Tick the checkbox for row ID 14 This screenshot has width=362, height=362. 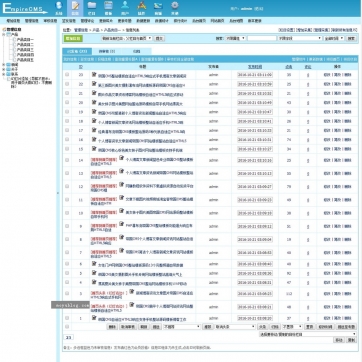click(67, 160)
